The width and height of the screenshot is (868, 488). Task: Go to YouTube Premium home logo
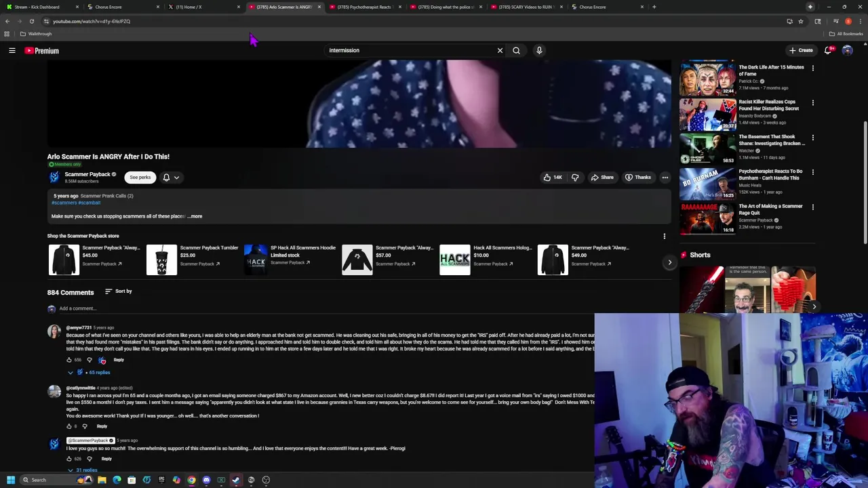tap(42, 51)
